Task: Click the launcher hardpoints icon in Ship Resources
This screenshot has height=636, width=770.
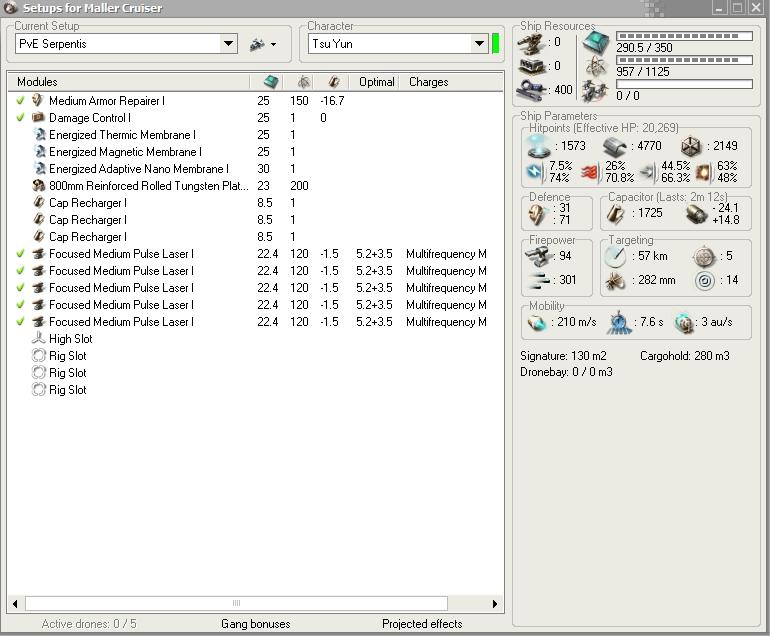Action: coord(531,66)
